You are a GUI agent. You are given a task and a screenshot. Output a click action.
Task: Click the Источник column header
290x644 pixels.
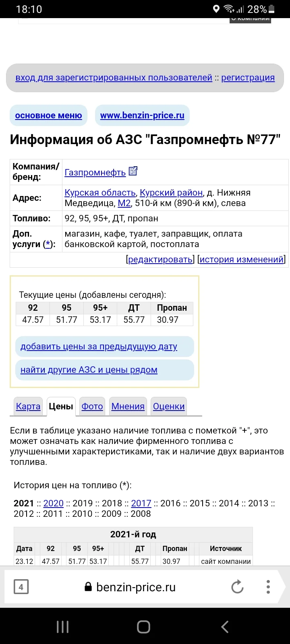(x=226, y=548)
